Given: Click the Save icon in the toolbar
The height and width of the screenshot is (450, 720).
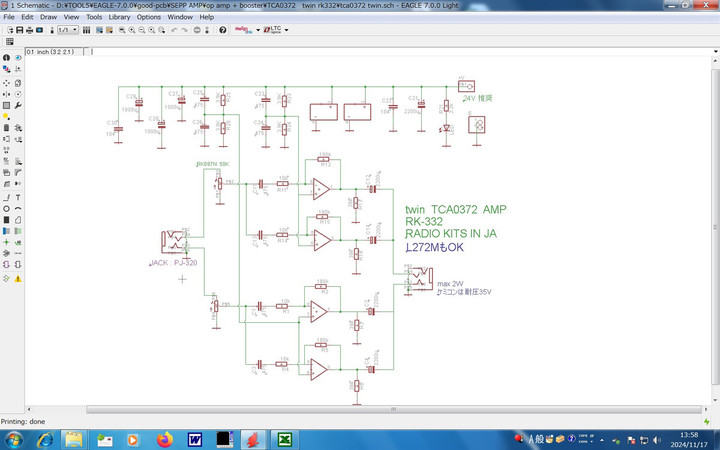Looking at the screenshot, I should click(x=20, y=30).
